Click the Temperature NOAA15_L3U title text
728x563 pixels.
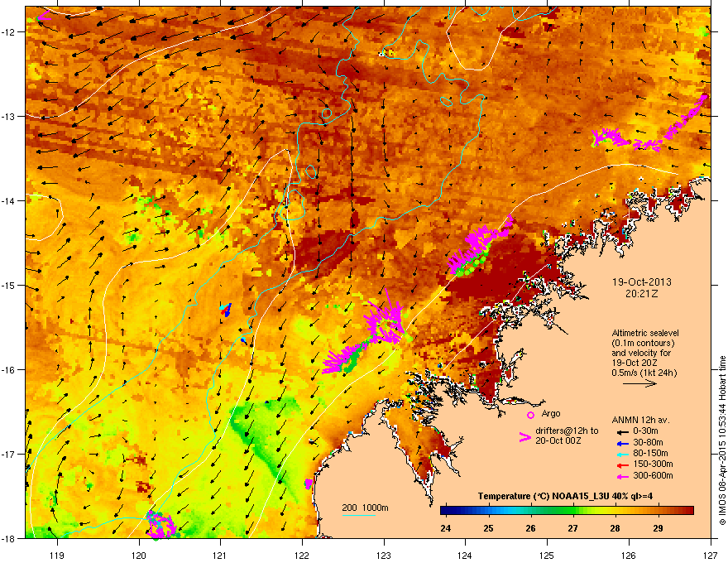[565, 496]
